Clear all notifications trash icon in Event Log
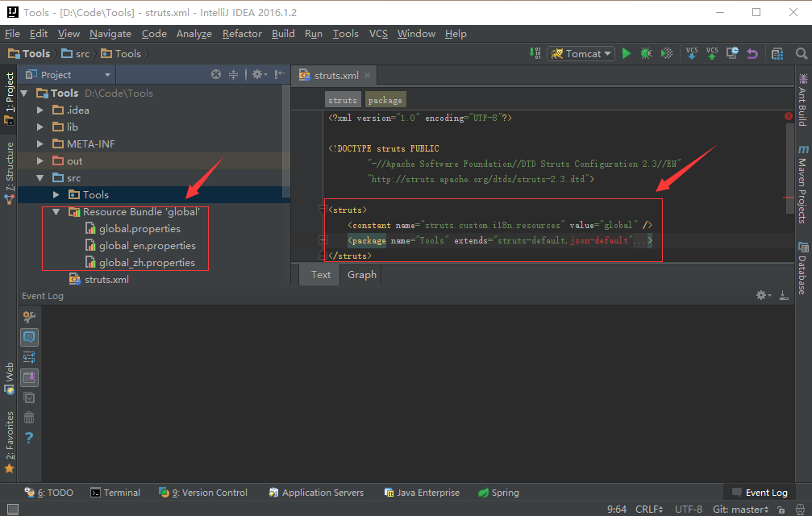Image resolution: width=812 pixels, height=516 pixels. [29, 417]
